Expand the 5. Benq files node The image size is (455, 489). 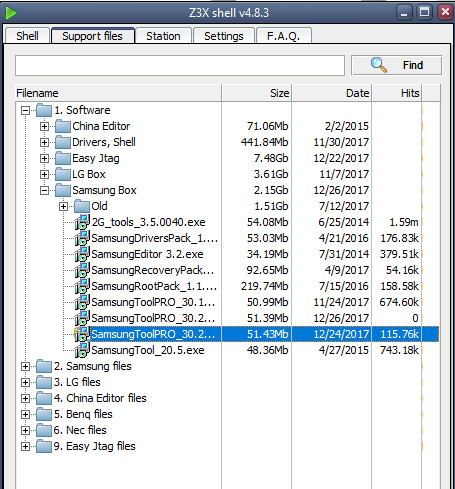click(25, 414)
